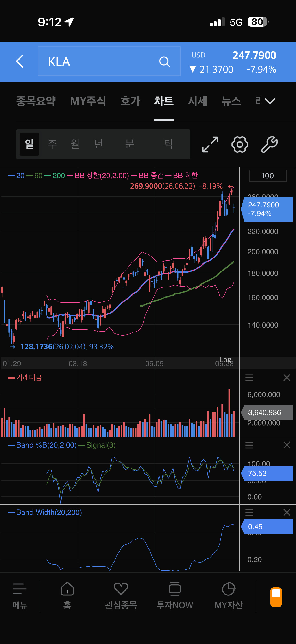
Task: Tap the KLA search input field
Action: (109, 62)
